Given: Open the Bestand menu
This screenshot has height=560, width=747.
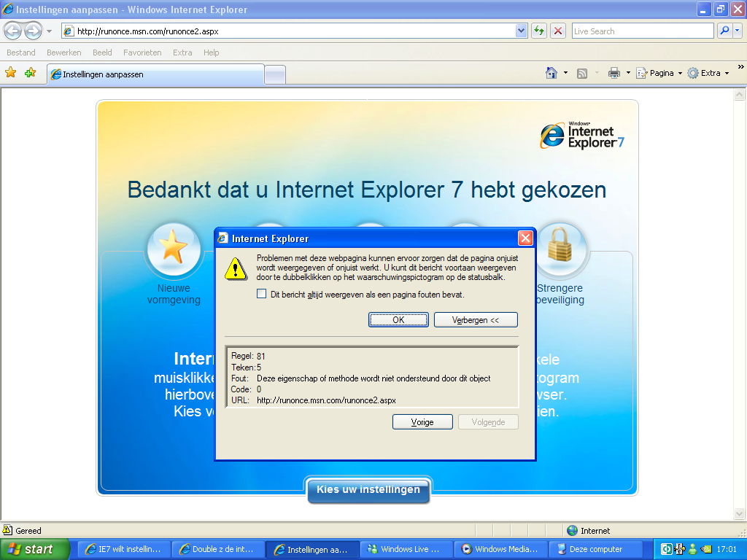Looking at the screenshot, I should click(21, 52).
